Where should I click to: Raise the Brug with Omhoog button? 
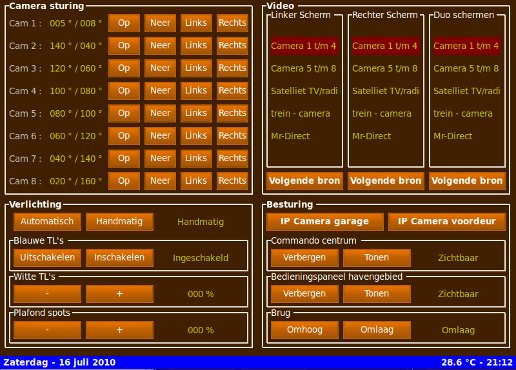(x=305, y=330)
